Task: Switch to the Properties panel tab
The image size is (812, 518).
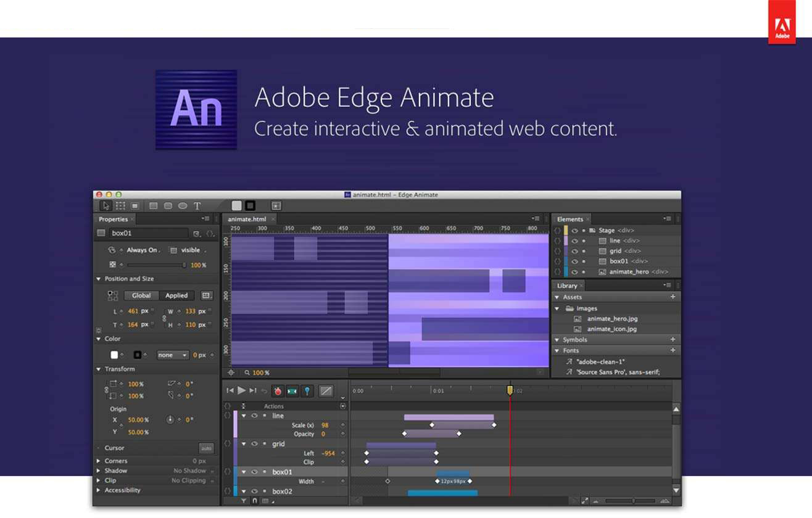Action: [x=114, y=220]
